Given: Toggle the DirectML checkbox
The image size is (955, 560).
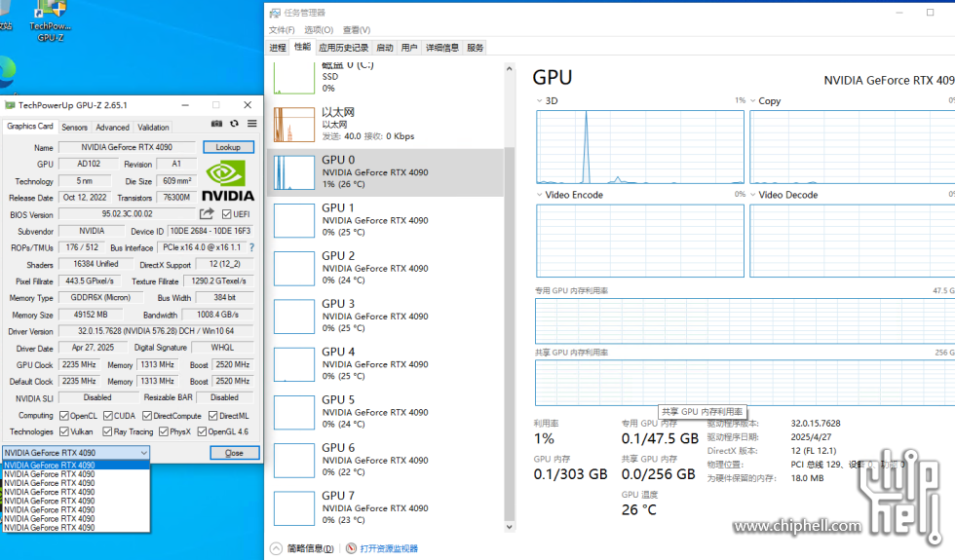Looking at the screenshot, I should [x=213, y=416].
